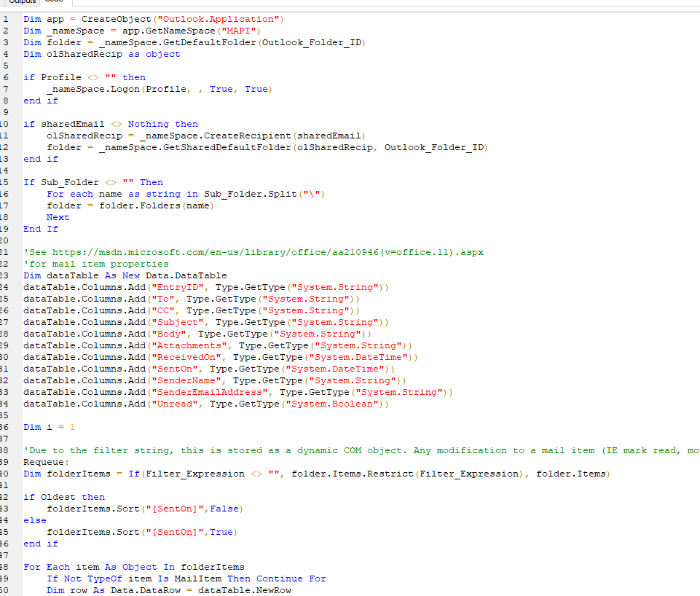
Task: Click "System.DateTime" on the ReceivedOn line
Action: pyautogui.click(x=361, y=357)
